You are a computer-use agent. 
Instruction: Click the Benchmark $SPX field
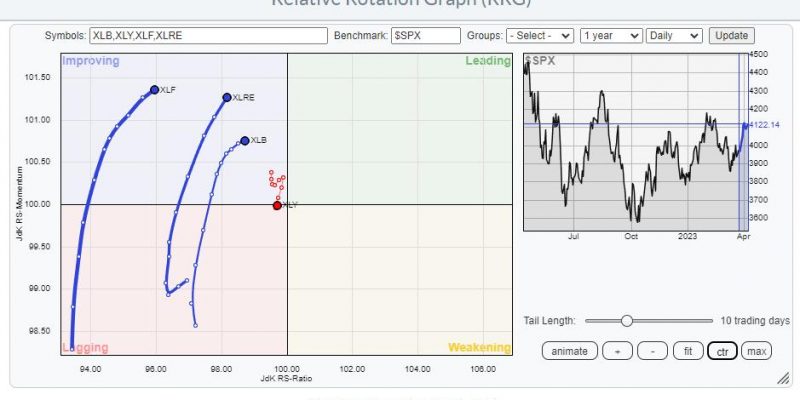tap(426, 36)
